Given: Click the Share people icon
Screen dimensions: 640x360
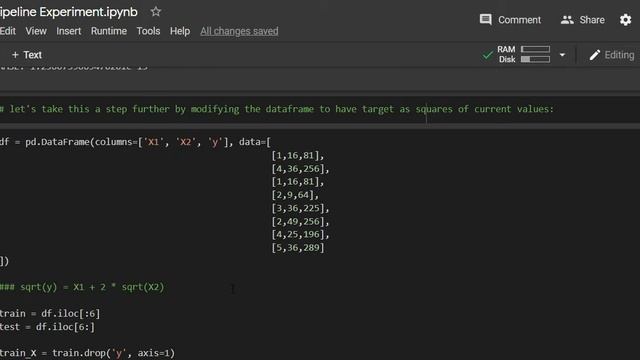Looking at the screenshot, I should click(x=567, y=20).
